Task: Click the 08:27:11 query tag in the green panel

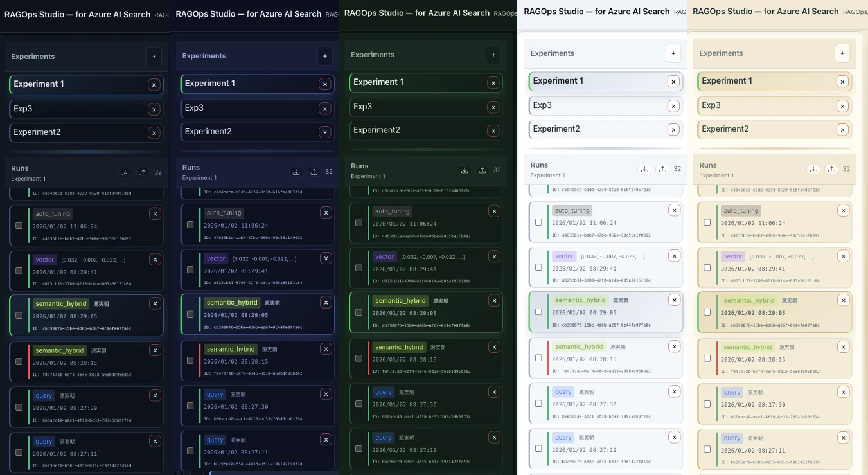Action: (384, 438)
